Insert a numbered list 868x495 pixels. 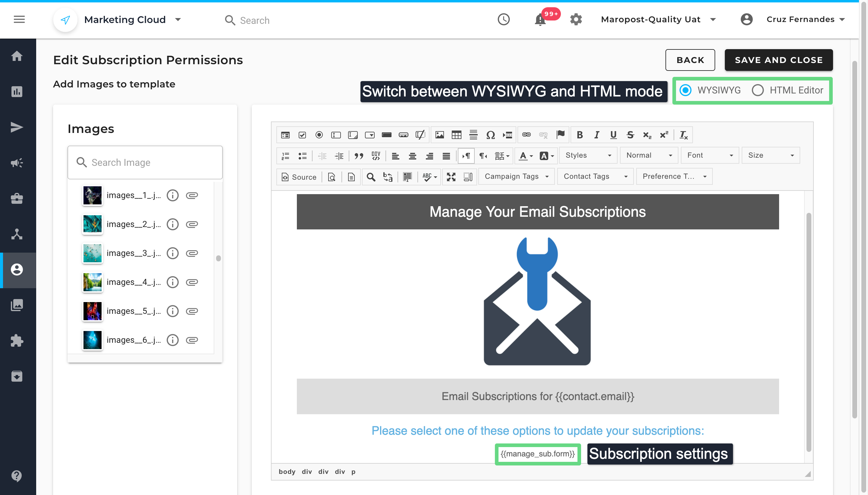tap(285, 156)
